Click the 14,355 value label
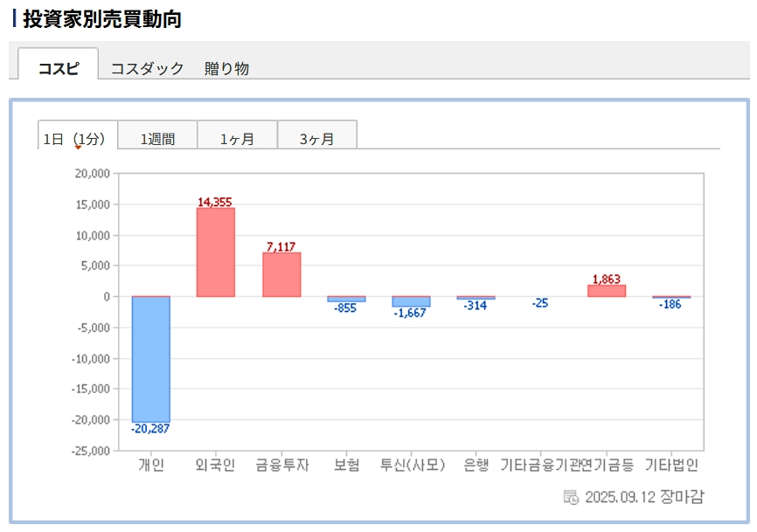This screenshot has height=532, width=757. point(215,202)
